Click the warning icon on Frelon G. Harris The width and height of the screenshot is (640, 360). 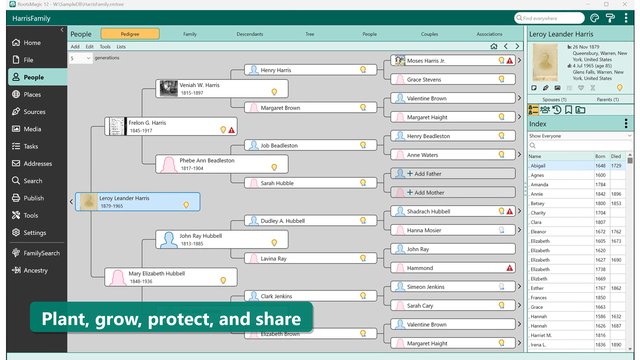231,130
